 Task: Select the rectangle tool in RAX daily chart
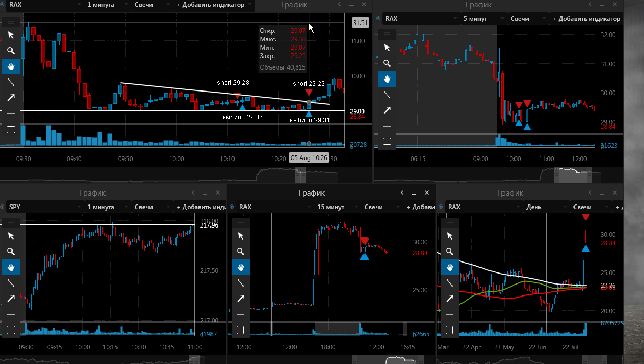click(x=450, y=330)
